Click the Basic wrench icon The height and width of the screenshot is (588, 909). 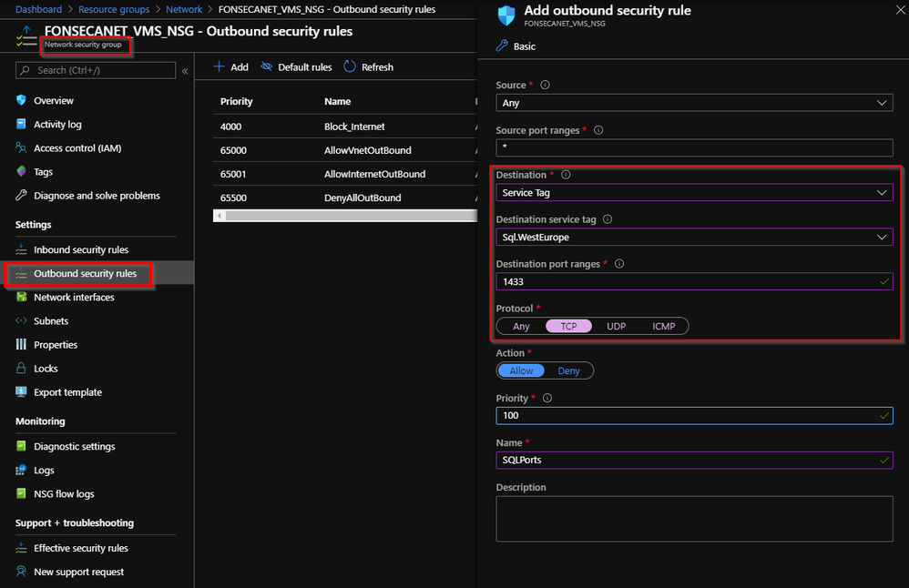click(502, 46)
